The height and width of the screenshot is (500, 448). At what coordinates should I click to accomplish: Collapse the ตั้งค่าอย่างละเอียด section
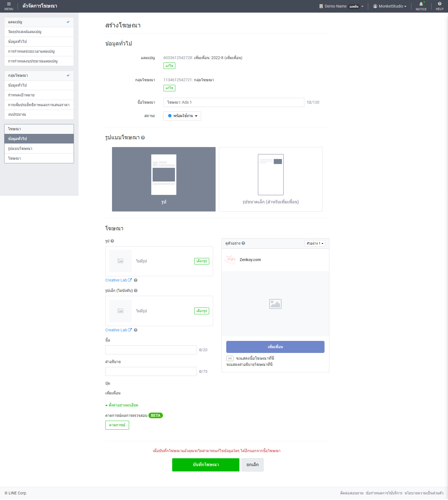122,405
